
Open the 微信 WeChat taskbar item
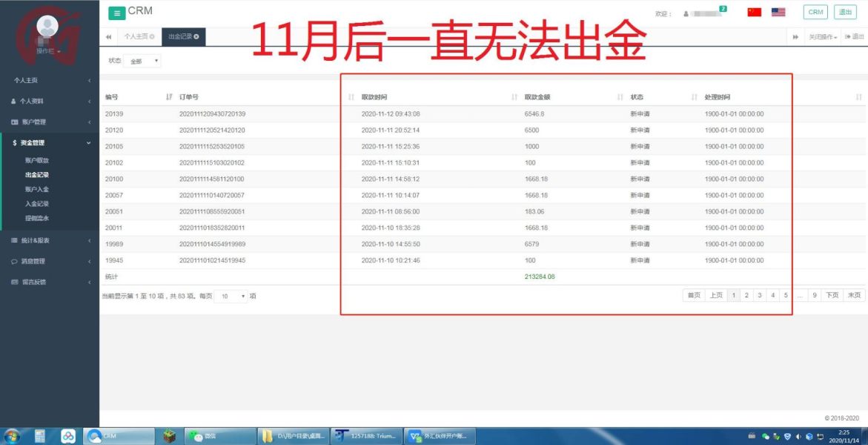(x=219, y=436)
